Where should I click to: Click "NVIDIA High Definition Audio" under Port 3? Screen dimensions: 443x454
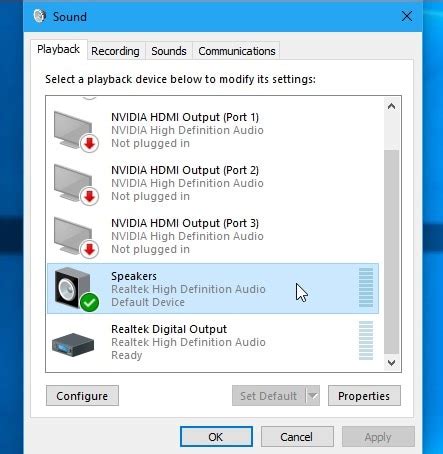point(187,236)
